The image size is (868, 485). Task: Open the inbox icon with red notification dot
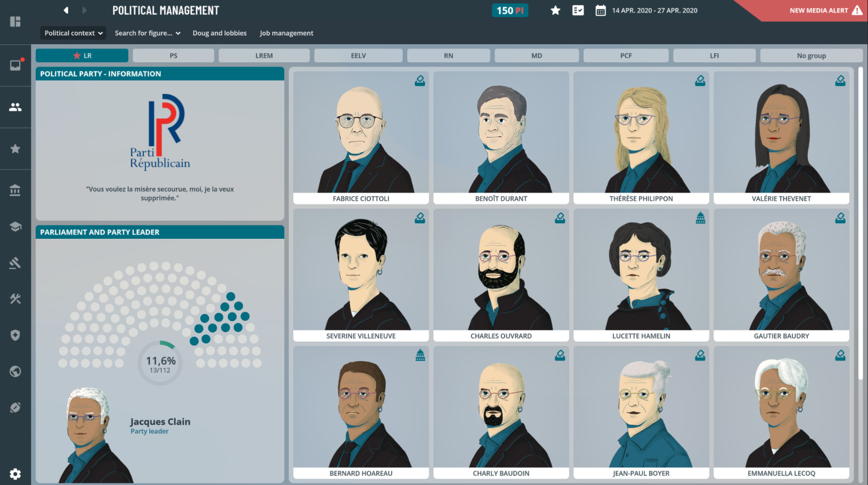click(x=15, y=65)
